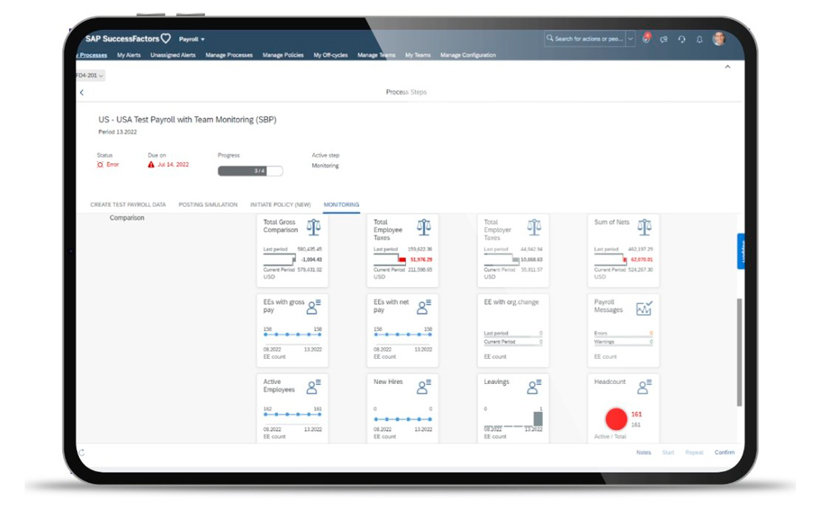The image size is (820, 506).
Task: Open the Payroll module dropdown
Action: [191, 39]
